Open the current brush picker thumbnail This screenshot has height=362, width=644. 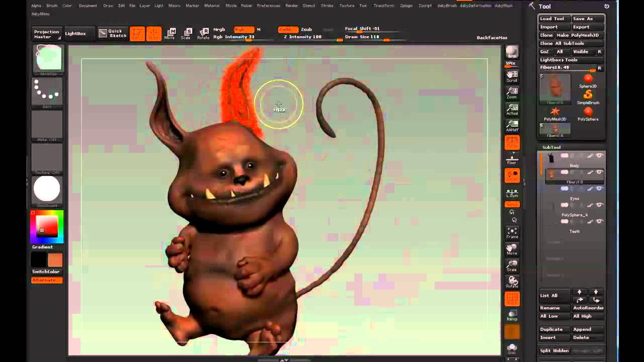[47, 60]
